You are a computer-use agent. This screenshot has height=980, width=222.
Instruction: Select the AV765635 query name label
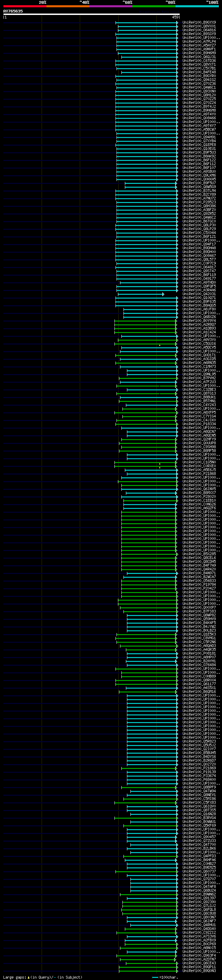13,11
